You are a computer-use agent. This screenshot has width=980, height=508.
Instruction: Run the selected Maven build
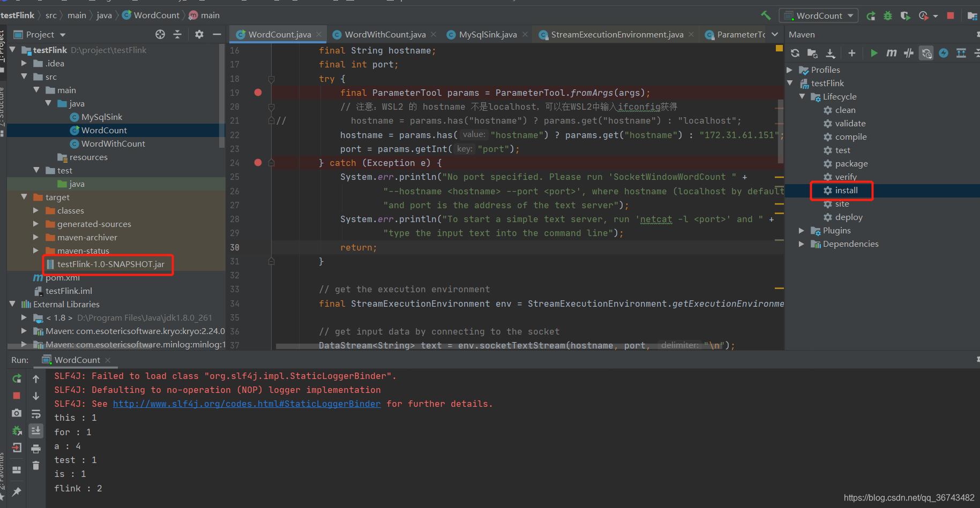tap(874, 53)
